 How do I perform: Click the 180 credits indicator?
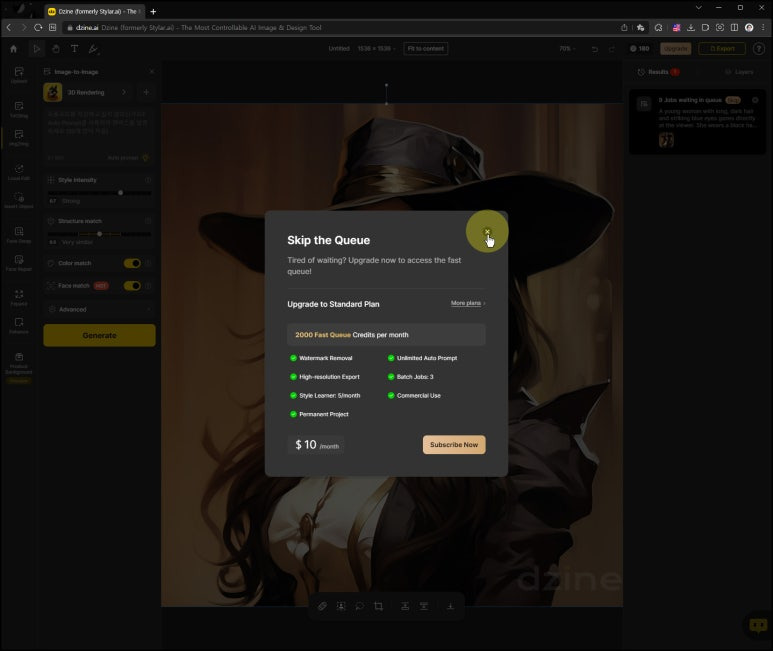639,49
